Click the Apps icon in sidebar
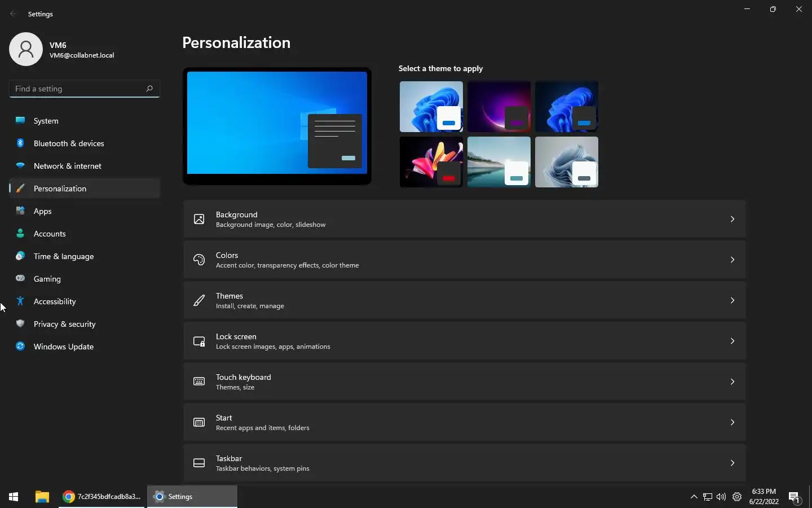 (x=20, y=211)
